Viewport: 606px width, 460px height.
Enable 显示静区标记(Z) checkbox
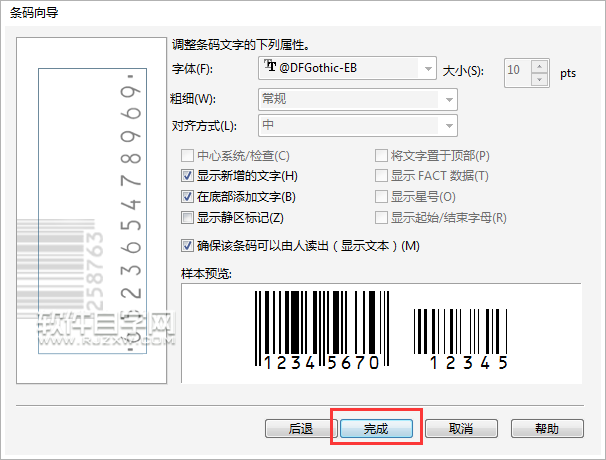pyautogui.click(x=187, y=218)
